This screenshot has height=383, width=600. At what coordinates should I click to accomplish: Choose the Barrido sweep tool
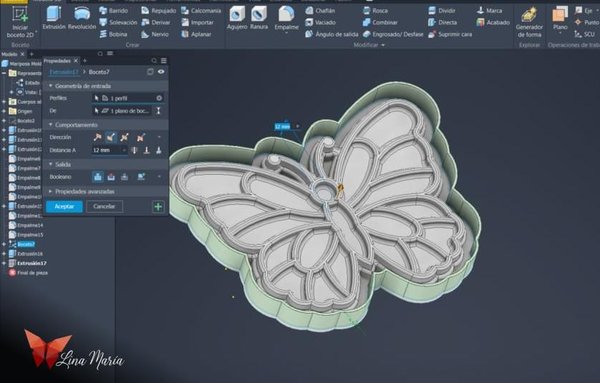pos(114,11)
